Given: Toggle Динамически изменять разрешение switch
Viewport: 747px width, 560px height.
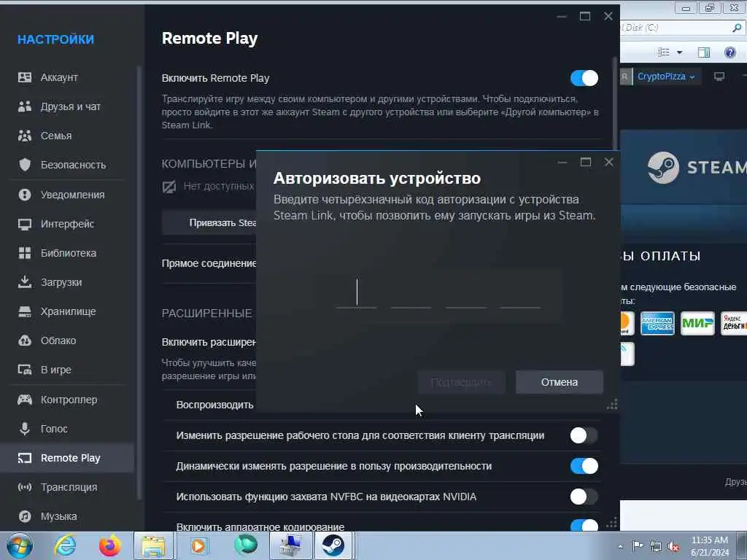Looking at the screenshot, I should 584,466.
